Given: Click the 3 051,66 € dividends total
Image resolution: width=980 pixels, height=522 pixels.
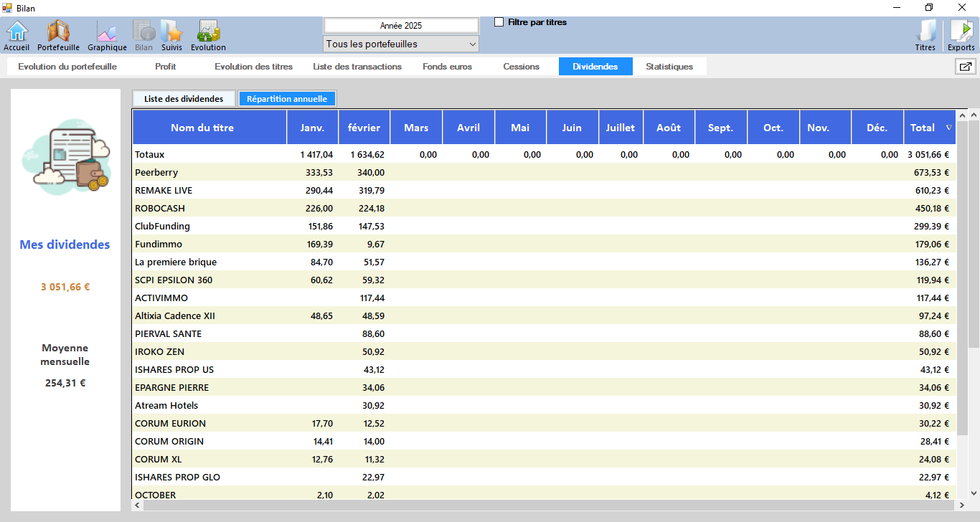Looking at the screenshot, I should [x=65, y=287].
